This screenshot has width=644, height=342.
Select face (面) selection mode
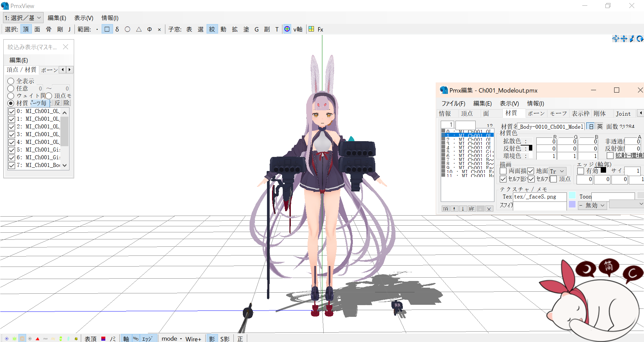pyautogui.click(x=37, y=30)
